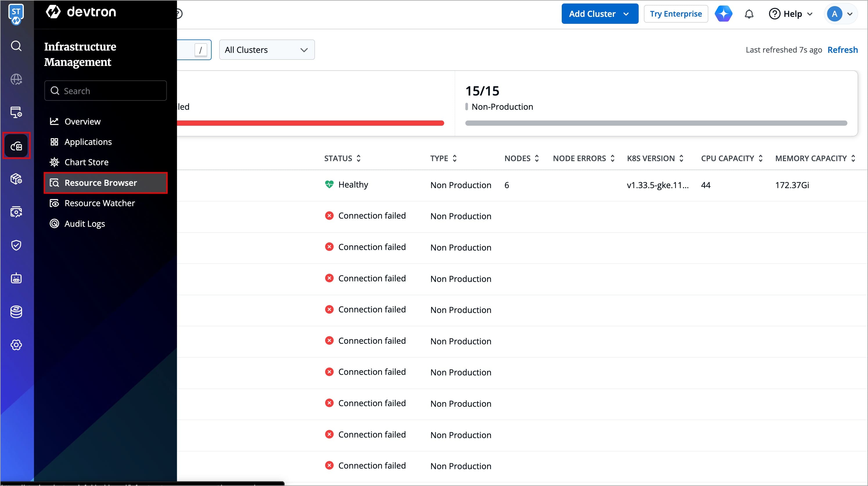868x486 pixels.
Task: Click the robot automation sidebar icon
Action: tap(16, 278)
